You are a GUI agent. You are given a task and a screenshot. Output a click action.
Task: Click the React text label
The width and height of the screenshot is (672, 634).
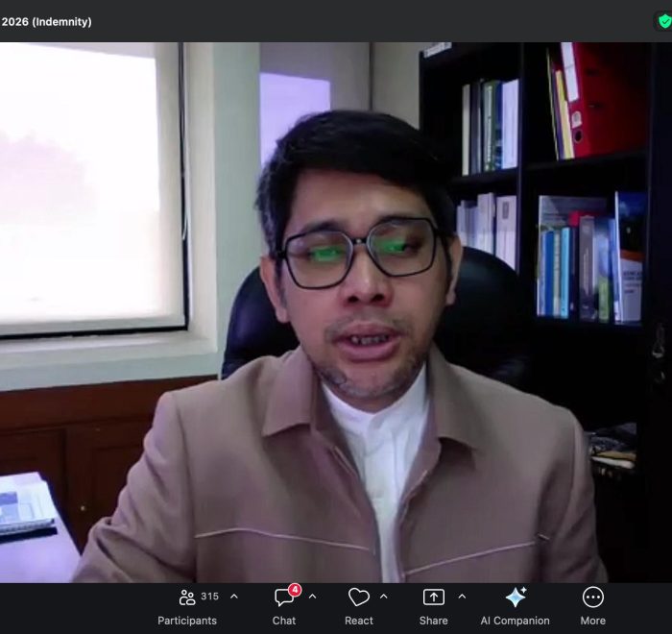coord(359,621)
